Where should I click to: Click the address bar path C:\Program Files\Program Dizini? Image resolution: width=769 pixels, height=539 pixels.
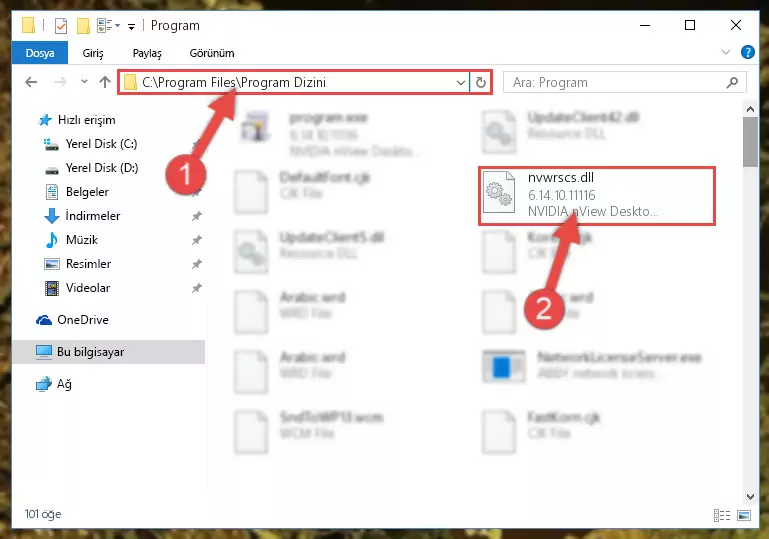click(234, 82)
